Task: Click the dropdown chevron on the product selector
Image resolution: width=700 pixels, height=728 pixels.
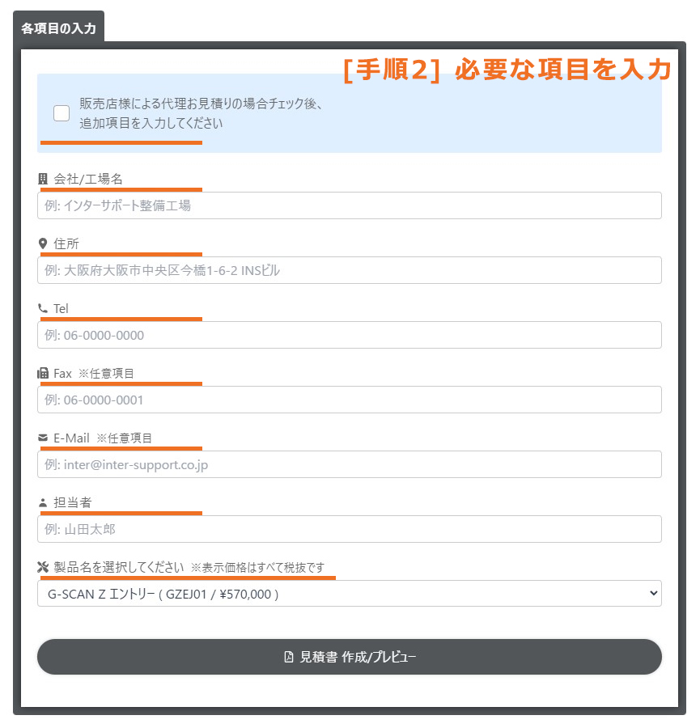Action: click(655, 593)
